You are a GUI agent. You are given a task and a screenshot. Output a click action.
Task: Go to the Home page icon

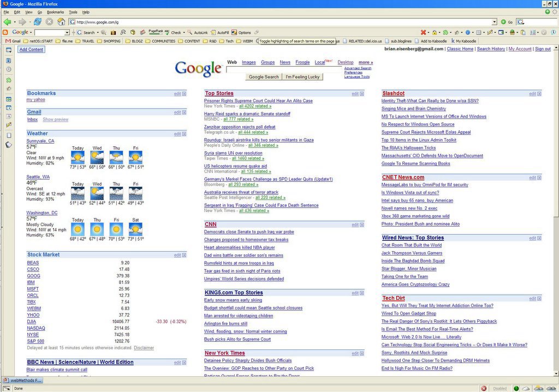(x=61, y=22)
